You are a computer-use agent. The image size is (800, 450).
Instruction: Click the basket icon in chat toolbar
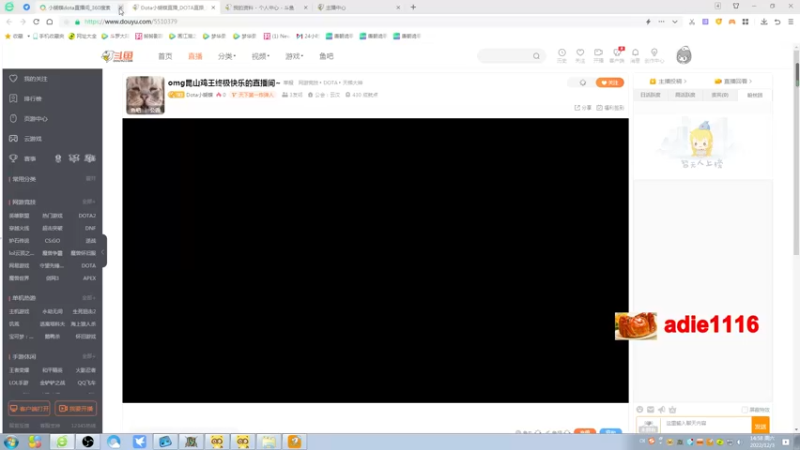[672, 410]
